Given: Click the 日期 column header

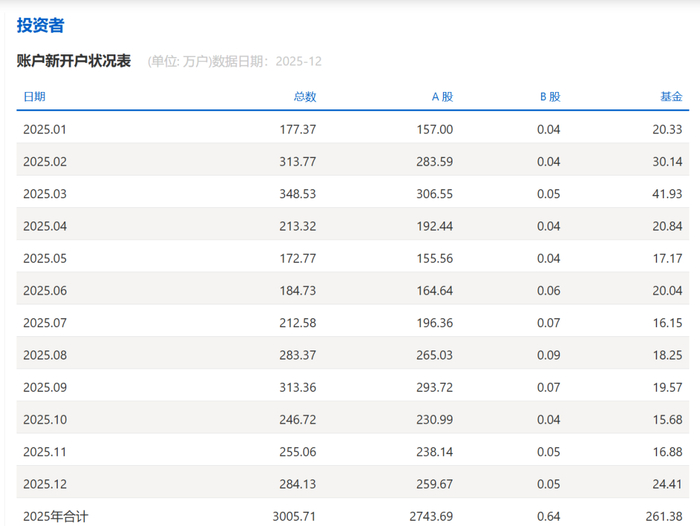Looking at the screenshot, I should (34, 96).
